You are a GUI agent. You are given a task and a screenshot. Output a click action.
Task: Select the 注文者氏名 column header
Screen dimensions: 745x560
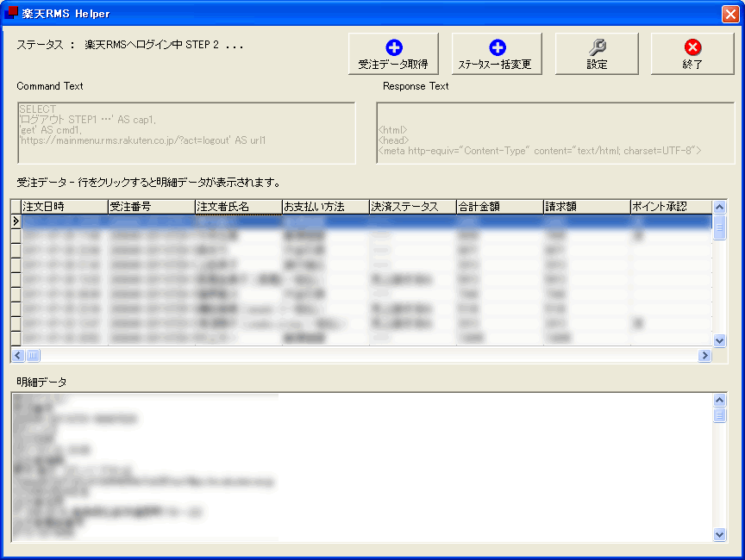pos(239,207)
